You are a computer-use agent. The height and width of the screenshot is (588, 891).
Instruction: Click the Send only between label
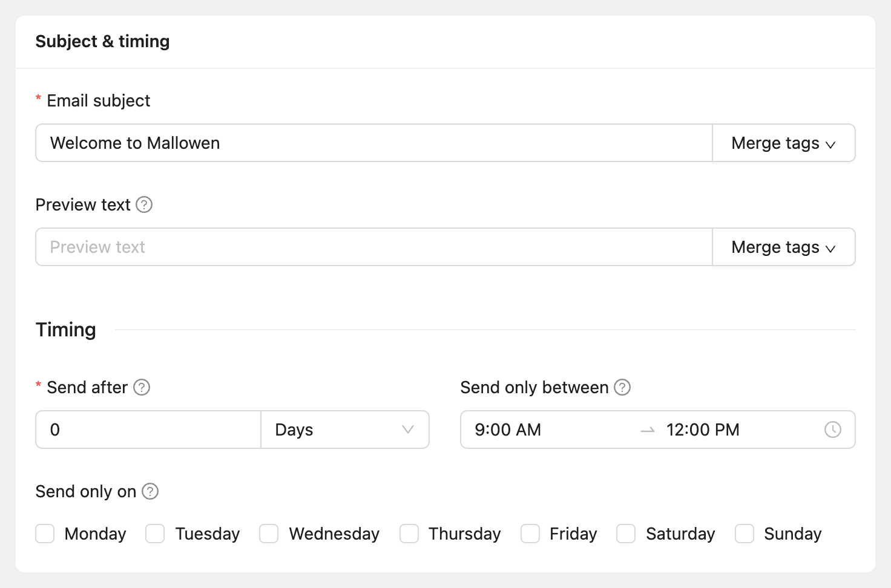point(534,387)
